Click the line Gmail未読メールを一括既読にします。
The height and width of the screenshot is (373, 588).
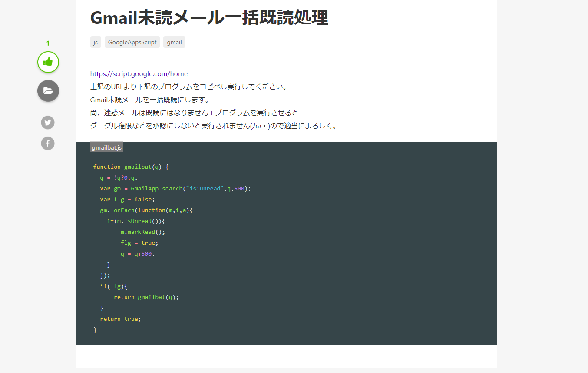(x=150, y=100)
